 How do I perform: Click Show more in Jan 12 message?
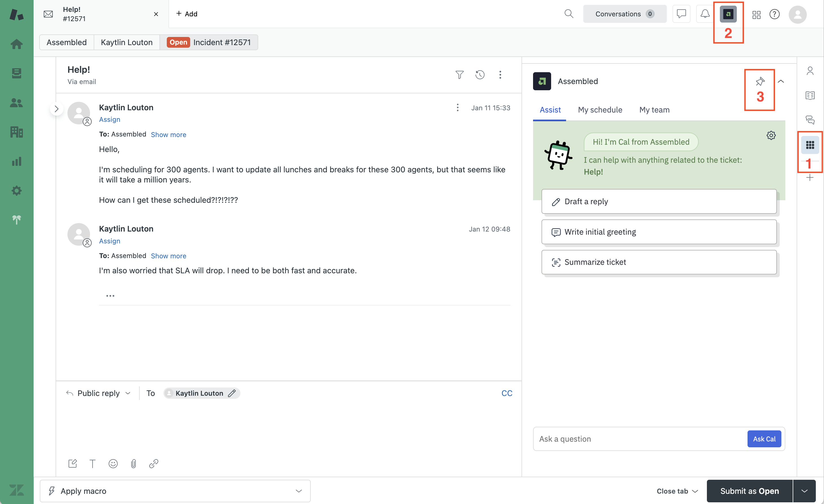(168, 256)
